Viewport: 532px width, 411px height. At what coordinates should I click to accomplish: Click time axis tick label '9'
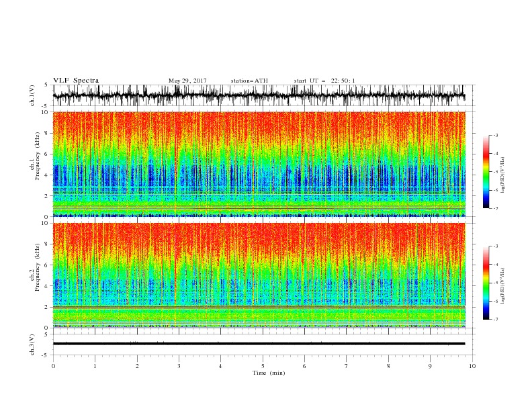coord(430,366)
